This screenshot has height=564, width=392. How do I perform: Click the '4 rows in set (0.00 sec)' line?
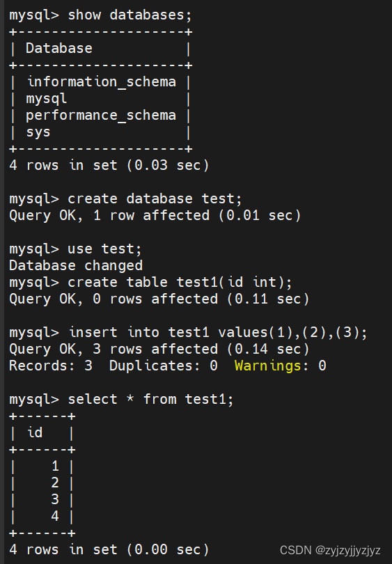click(x=109, y=549)
